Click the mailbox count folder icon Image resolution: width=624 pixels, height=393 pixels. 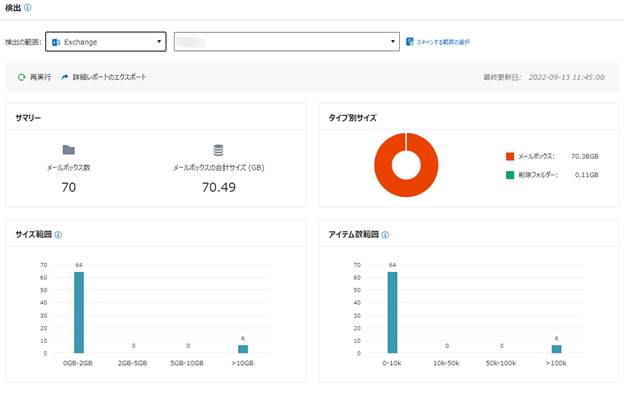[x=69, y=150]
